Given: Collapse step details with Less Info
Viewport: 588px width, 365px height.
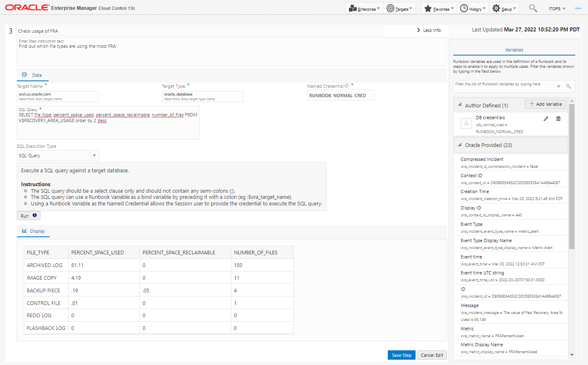Looking at the screenshot, I should point(429,30).
